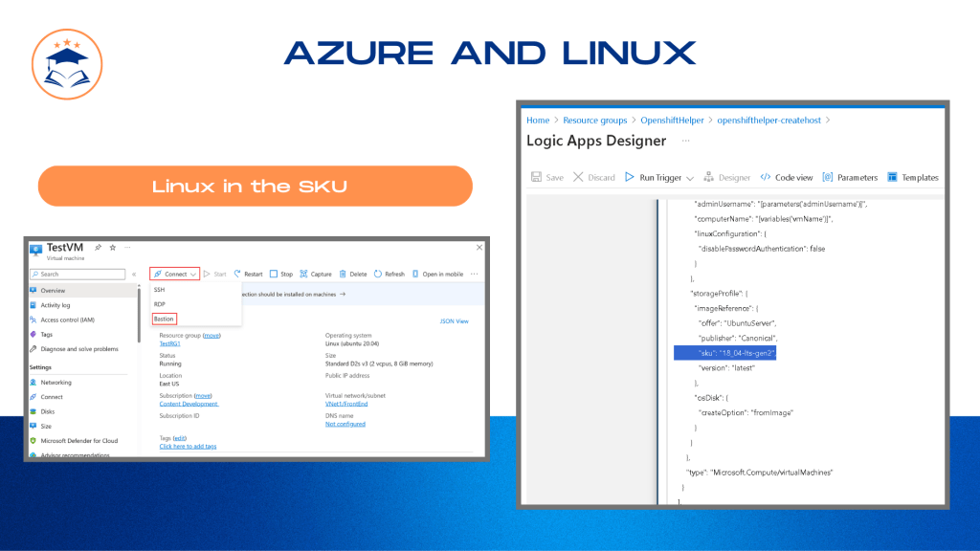Click the "offer": "UbuntuServer" line
Screen dimensions: 980x551
point(738,323)
